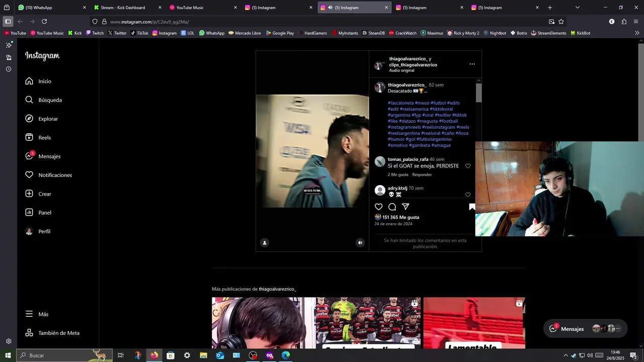This screenshot has width=644, height=362.
Task: Save the post with the bookmark icon
Action: pos(472,207)
